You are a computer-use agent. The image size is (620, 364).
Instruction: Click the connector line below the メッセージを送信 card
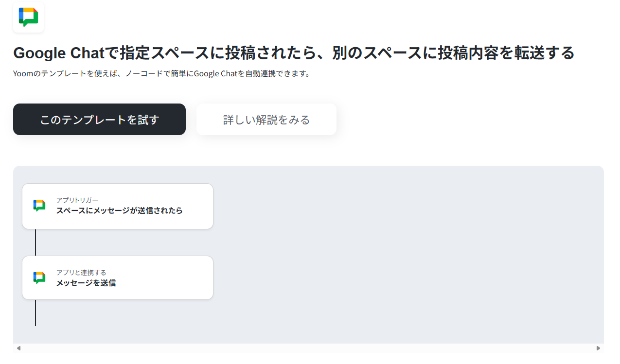pyautogui.click(x=35, y=313)
